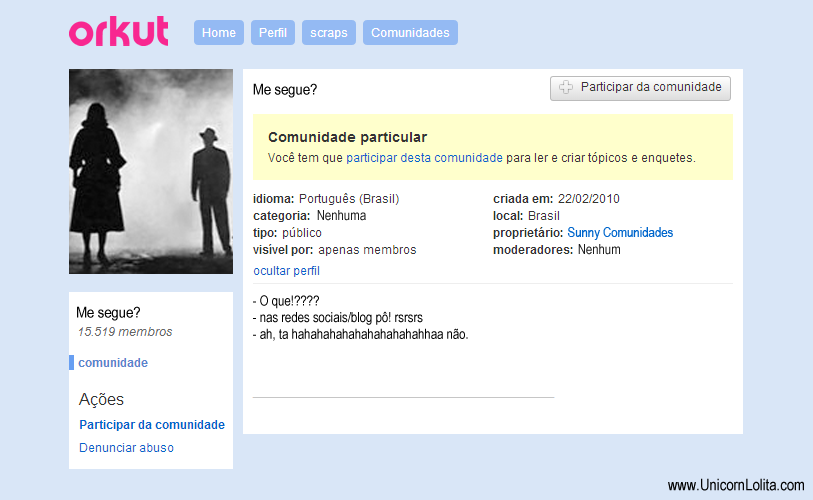Click the 'apenas membros' visibility value
The height and width of the screenshot is (500, 813).
pos(367,249)
